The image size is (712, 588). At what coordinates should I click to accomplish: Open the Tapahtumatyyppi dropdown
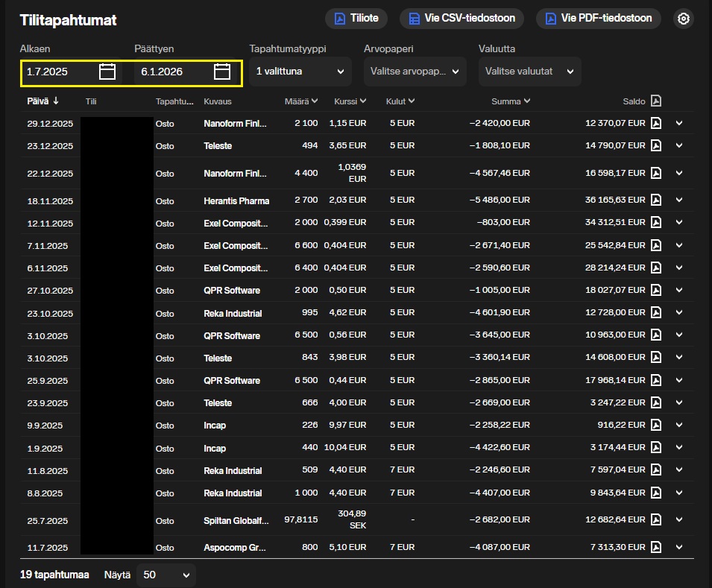(x=300, y=72)
